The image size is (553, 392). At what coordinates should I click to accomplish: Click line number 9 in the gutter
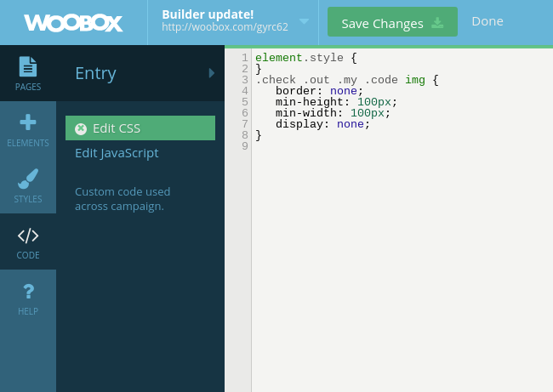[245, 146]
